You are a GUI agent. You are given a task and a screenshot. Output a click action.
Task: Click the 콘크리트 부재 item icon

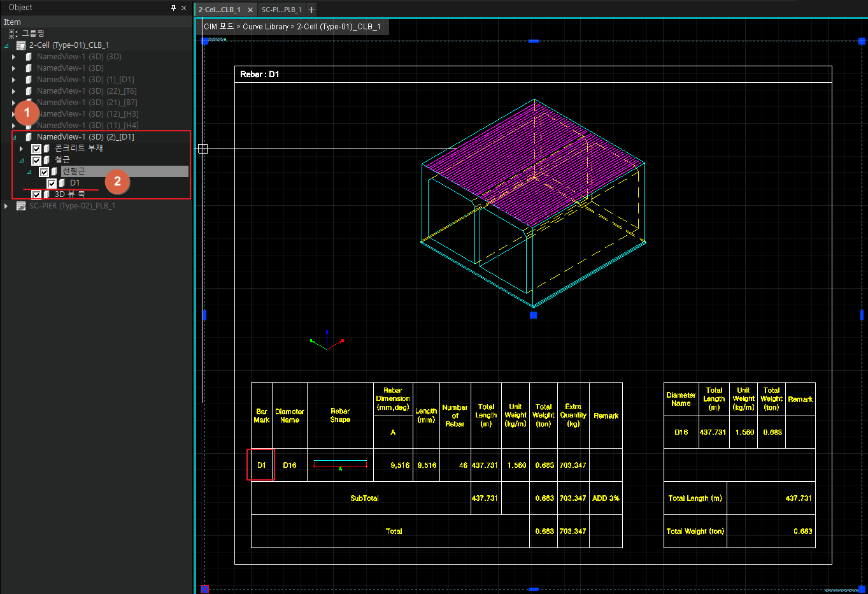46,148
